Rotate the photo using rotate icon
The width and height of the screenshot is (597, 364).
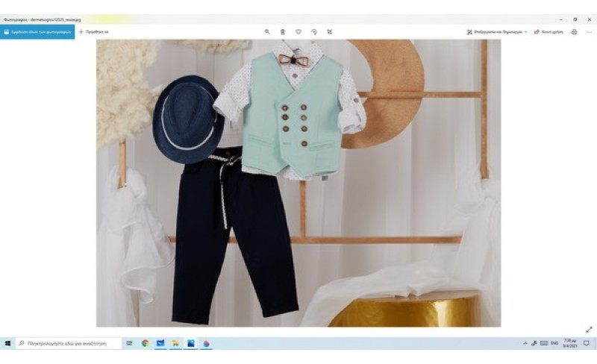coord(314,32)
